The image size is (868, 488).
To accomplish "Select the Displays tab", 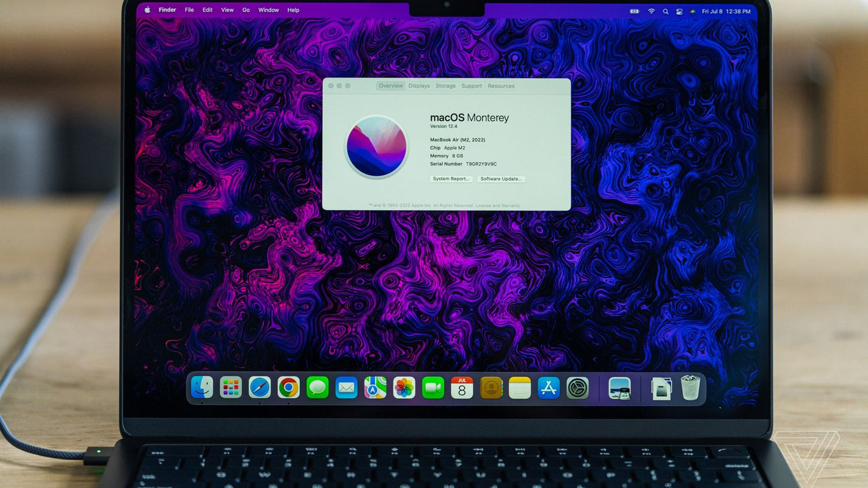I will point(419,86).
